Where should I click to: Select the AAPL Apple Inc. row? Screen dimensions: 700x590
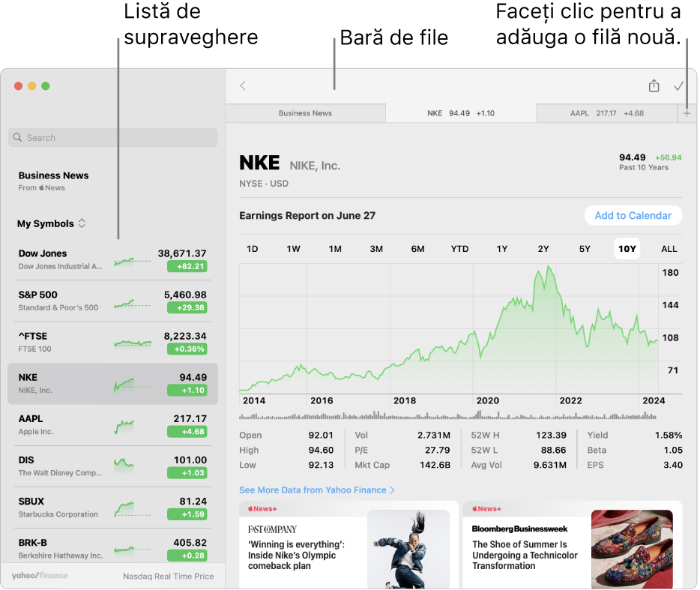pyautogui.click(x=112, y=425)
